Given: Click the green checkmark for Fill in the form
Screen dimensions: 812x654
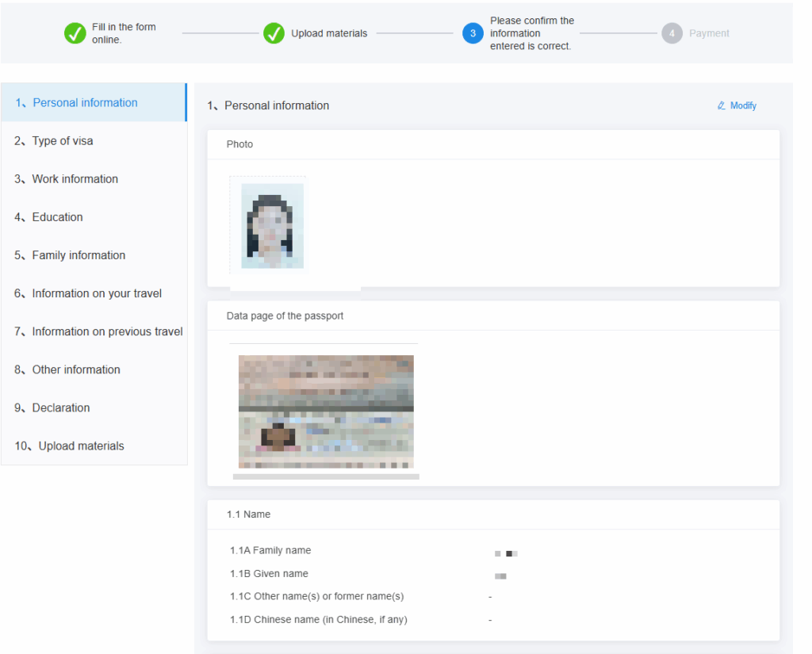Looking at the screenshot, I should [x=75, y=33].
